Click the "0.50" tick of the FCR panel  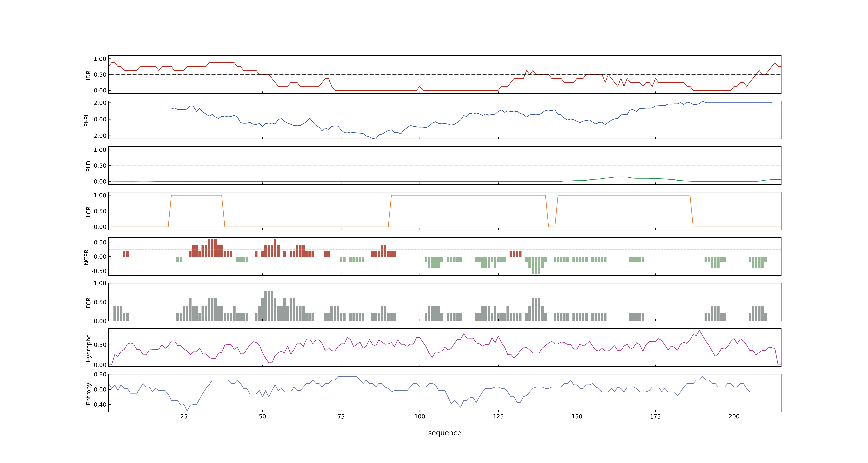[100, 302]
